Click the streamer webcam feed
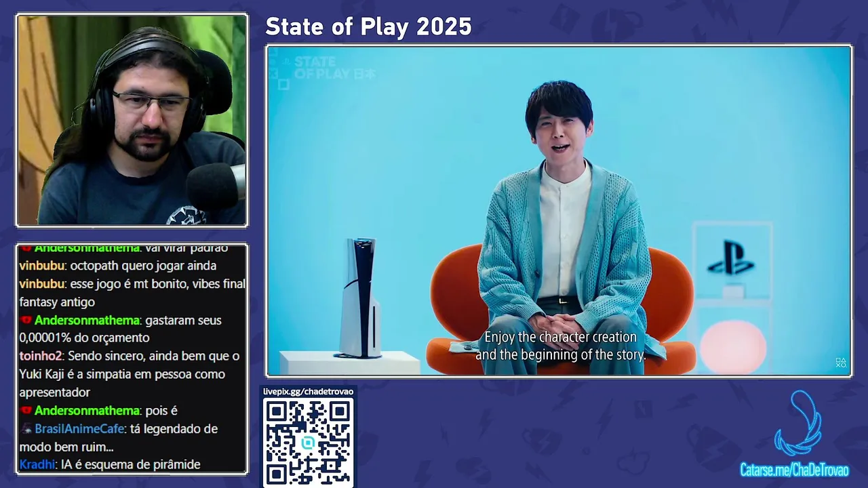The height and width of the screenshot is (488, 868). (x=132, y=120)
